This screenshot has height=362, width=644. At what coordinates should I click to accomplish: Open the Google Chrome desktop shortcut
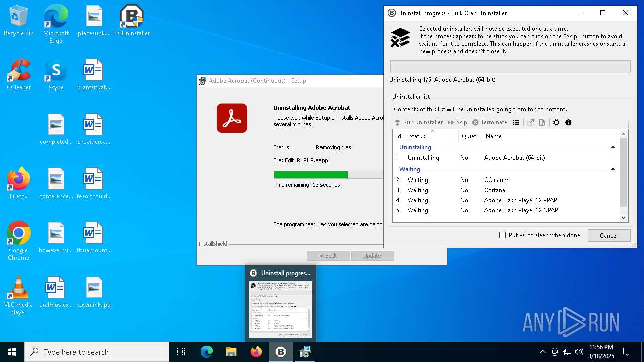coord(19,241)
